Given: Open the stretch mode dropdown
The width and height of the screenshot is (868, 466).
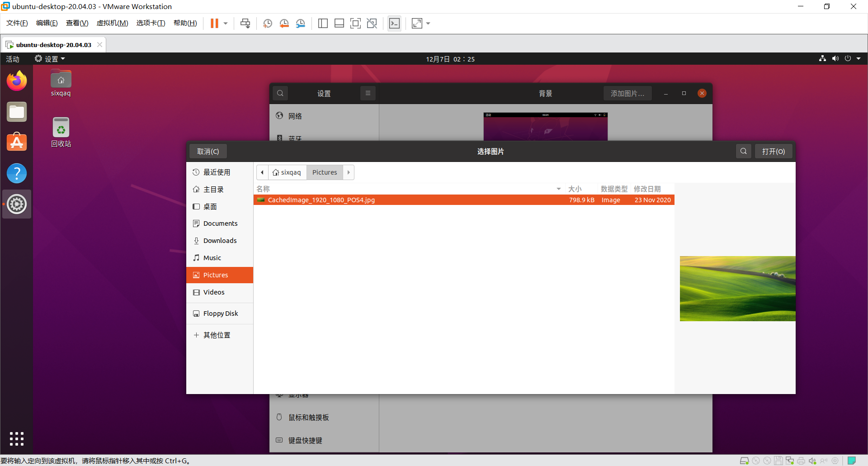Looking at the screenshot, I should [427, 23].
